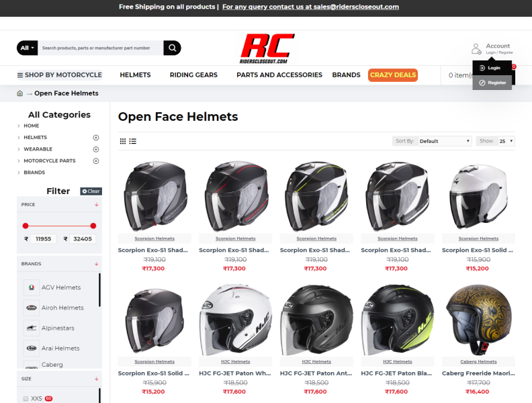Image resolution: width=532 pixels, height=403 pixels.
Task: Open the HJC FG-JET Paton White helmet image
Action: point(236,320)
